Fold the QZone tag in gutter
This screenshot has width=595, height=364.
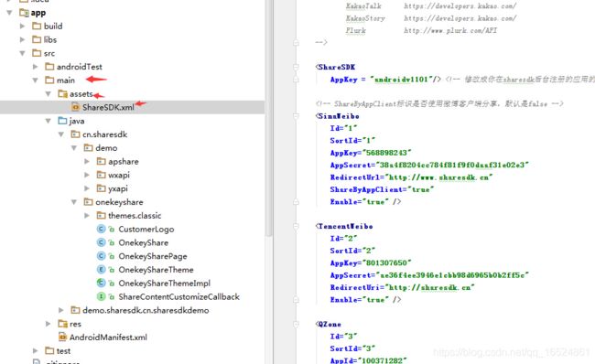click(x=296, y=324)
